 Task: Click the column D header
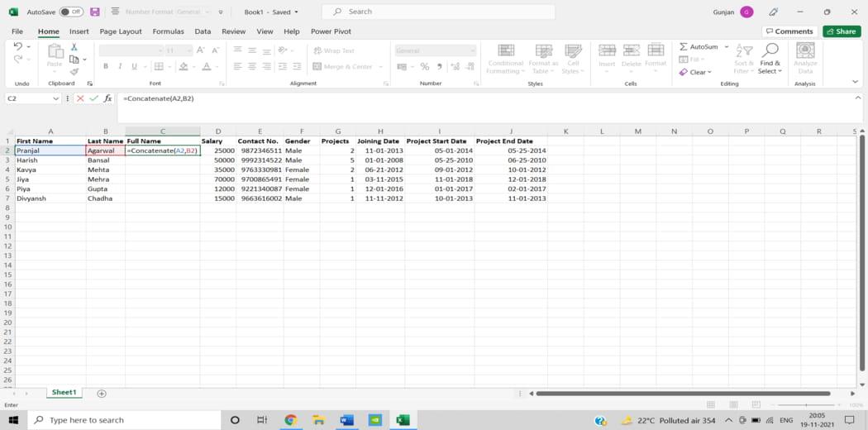(218, 131)
